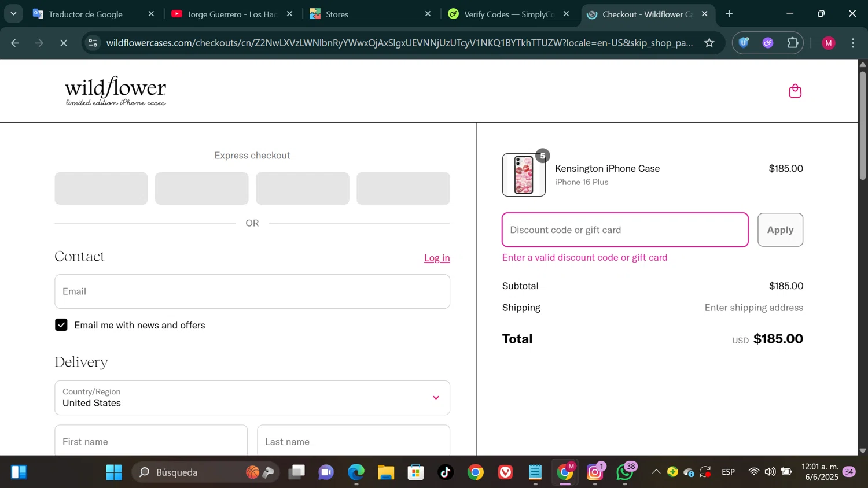Click the Kensington iPhone Case thumbnail
The image size is (868, 488).
524,175
